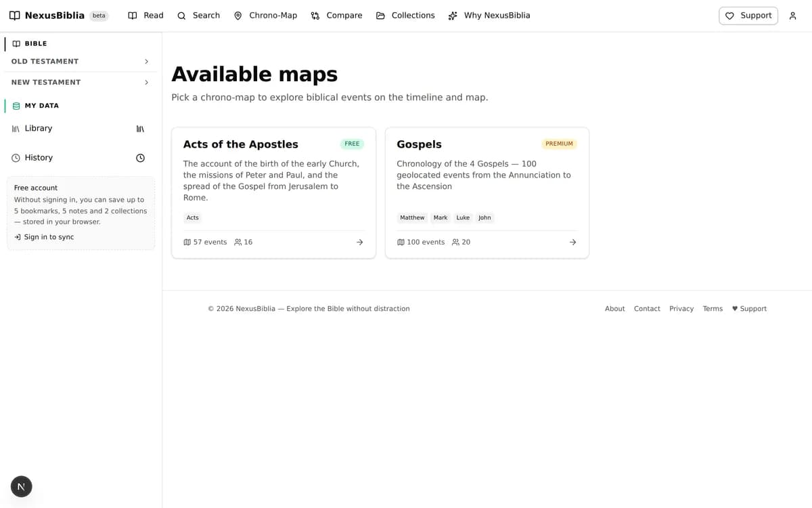Open the Compare view
This screenshot has height=508, width=812.
(x=336, y=16)
